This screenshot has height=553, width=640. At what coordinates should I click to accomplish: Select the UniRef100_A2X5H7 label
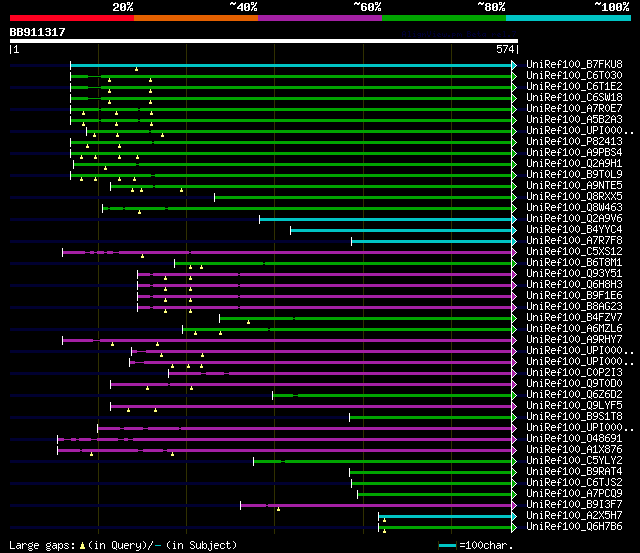pos(574,516)
